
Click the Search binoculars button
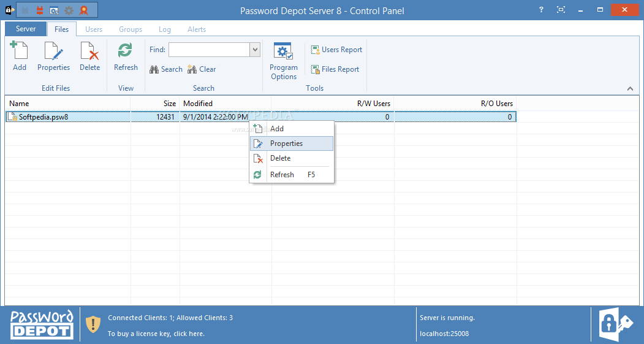(166, 69)
